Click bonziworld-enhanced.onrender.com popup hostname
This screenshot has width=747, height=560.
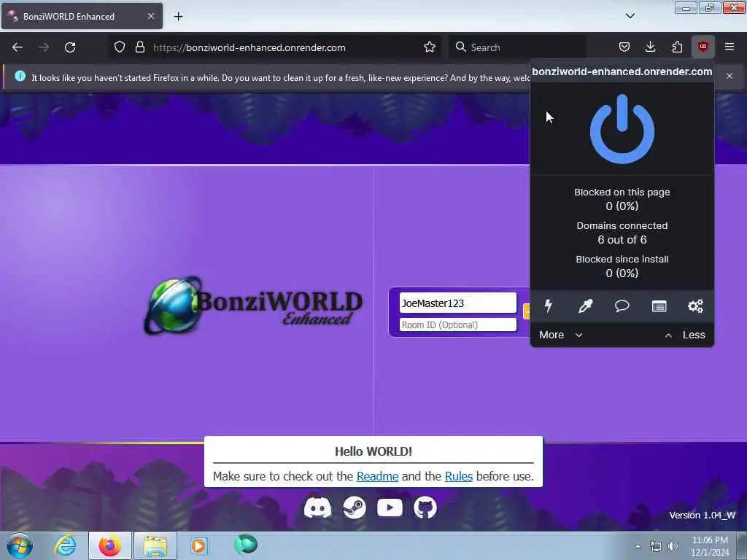(x=622, y=71)
